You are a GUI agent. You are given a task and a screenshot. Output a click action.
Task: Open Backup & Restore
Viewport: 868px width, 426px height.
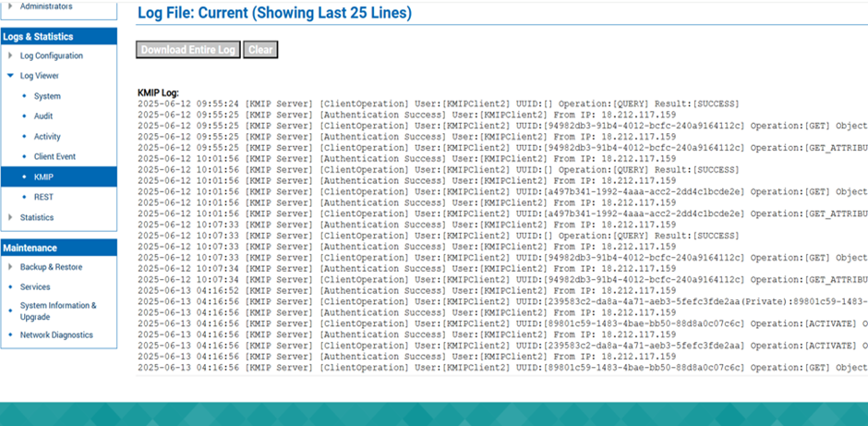pyautogui.click(x=51, y=267)
